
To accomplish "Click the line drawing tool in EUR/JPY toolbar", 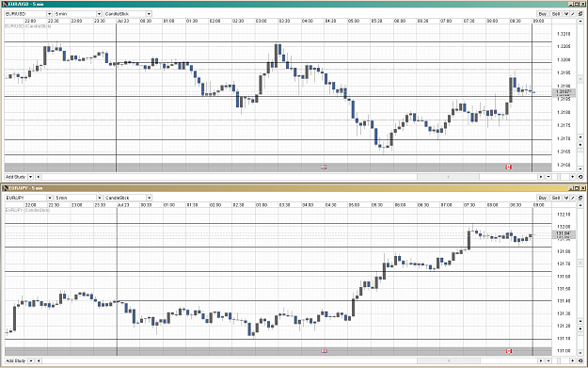I will pyautogui.click(x=573, y=198).
